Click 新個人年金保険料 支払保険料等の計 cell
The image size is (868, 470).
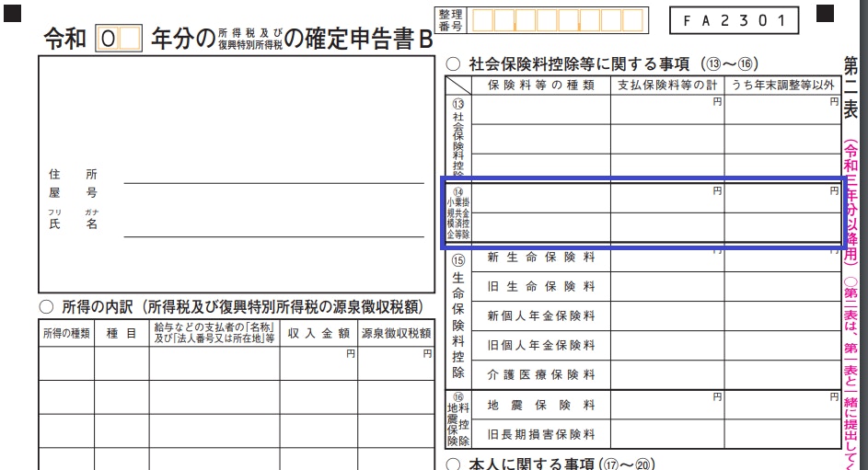tap(667, 315)
